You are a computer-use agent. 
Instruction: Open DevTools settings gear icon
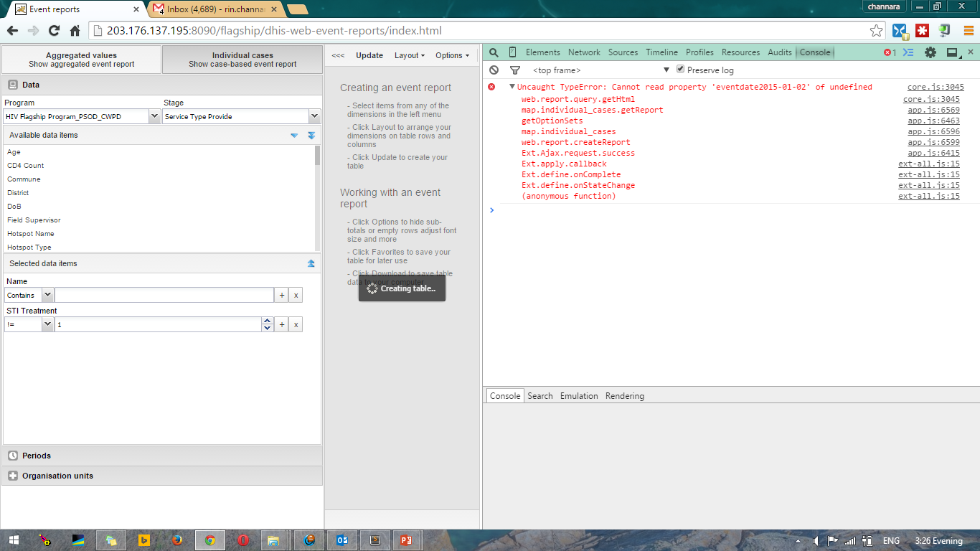point(930,52)
